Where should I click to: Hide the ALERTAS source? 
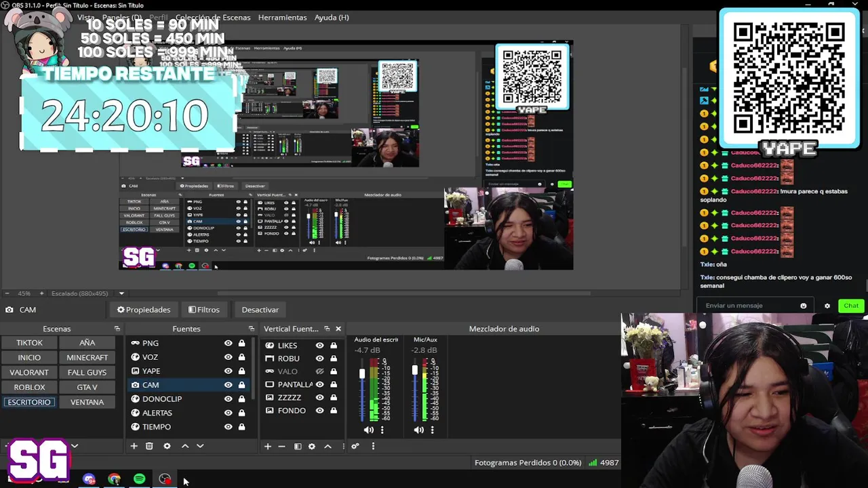click(229, 413)
